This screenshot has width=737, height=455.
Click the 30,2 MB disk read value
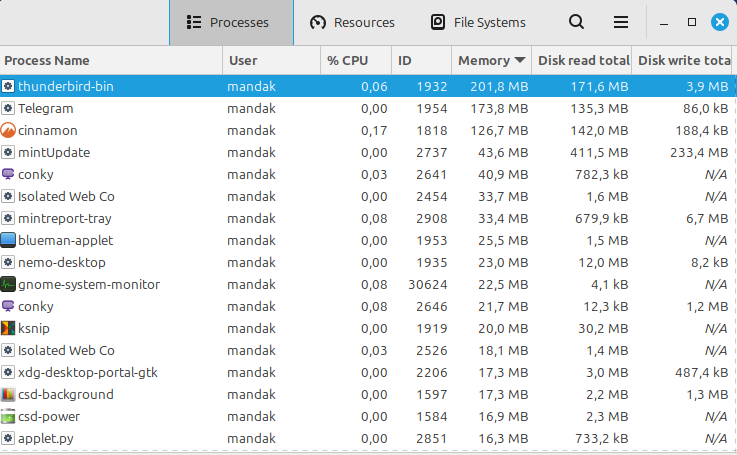[x=603, y=329]
